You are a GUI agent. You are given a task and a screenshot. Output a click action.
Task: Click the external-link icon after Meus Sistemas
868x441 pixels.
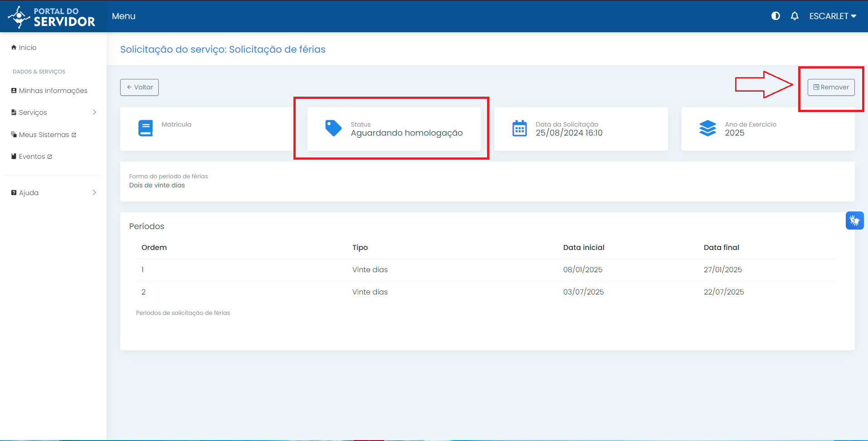click(74, 135)
